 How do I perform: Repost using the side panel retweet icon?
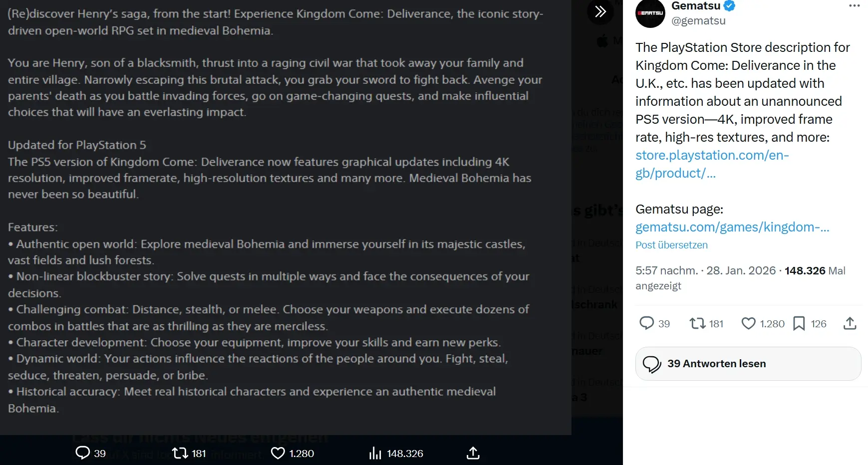point(697,323)
